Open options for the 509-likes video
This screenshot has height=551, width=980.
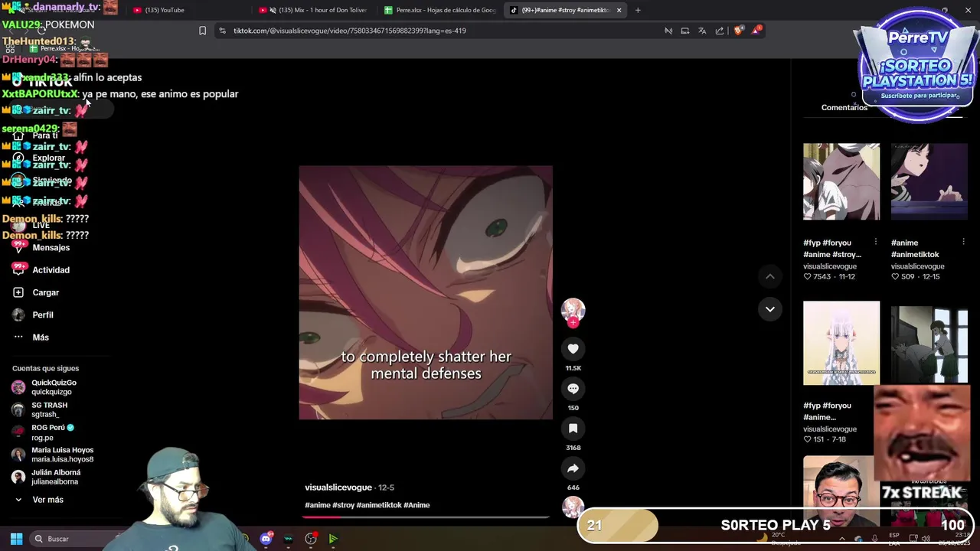963,242
